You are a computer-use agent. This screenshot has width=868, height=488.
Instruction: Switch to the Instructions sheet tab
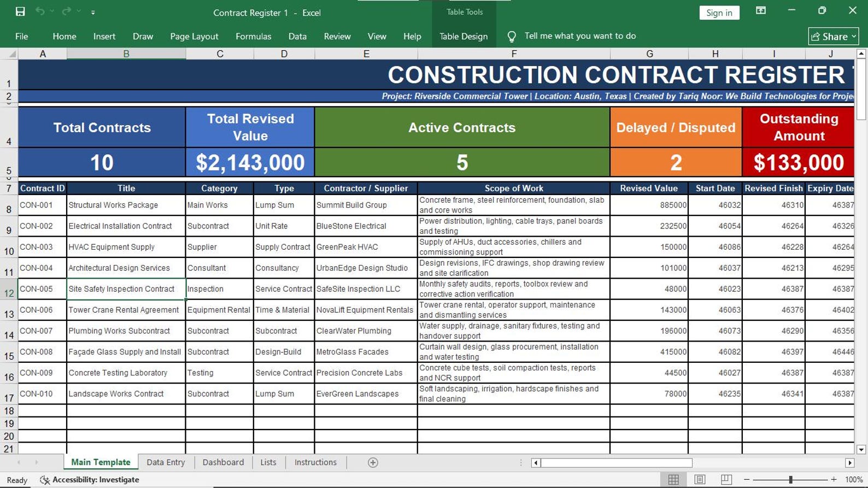coord(315,462)
